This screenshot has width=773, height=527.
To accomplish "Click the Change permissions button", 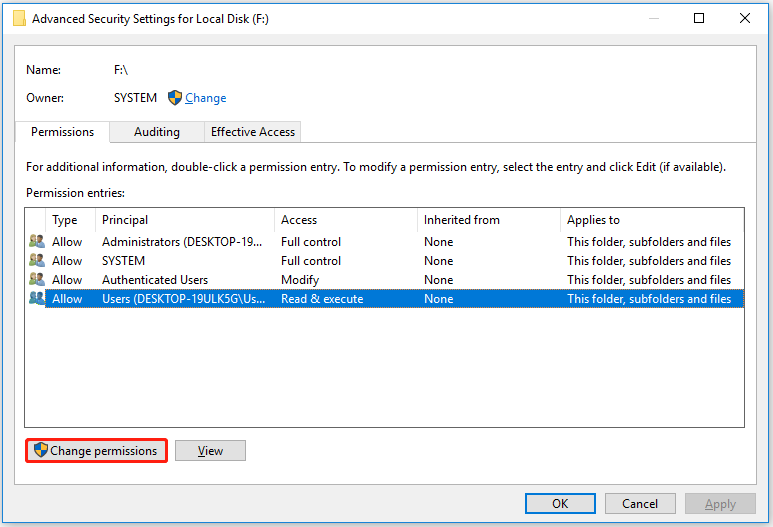I will pyautogui.click(x=96, y=451).
